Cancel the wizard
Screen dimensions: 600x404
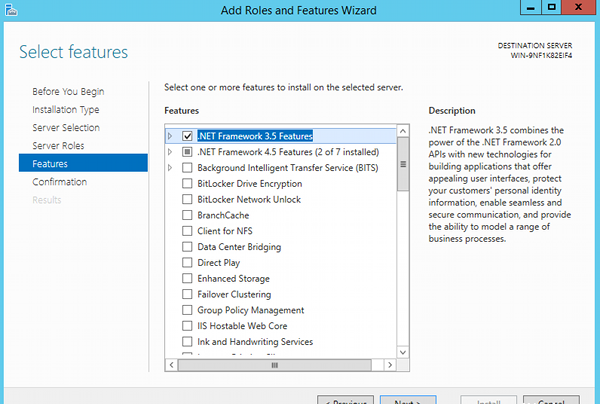tap(551, 400)
